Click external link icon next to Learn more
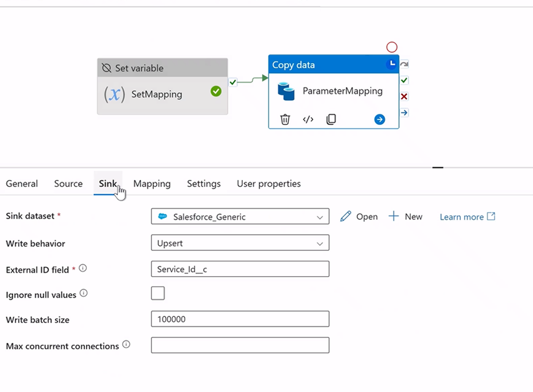The height and width of the screenshot is (392, 533). [491, 217]
